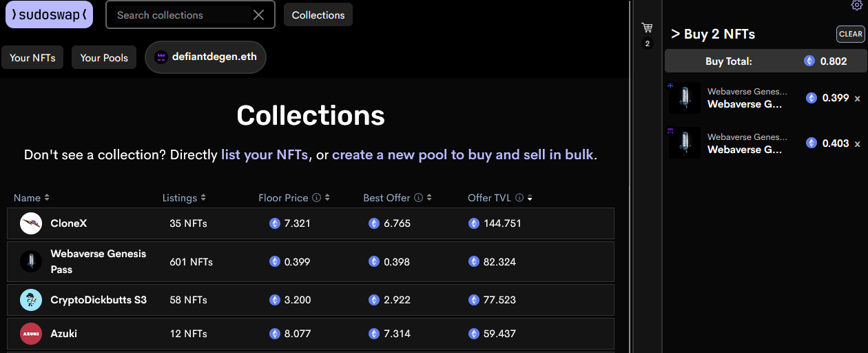Viewport: 868px width, 353px height.
Task: Click the wallet avatar in defiantdegen.eth button
Action: coord(161,57)
